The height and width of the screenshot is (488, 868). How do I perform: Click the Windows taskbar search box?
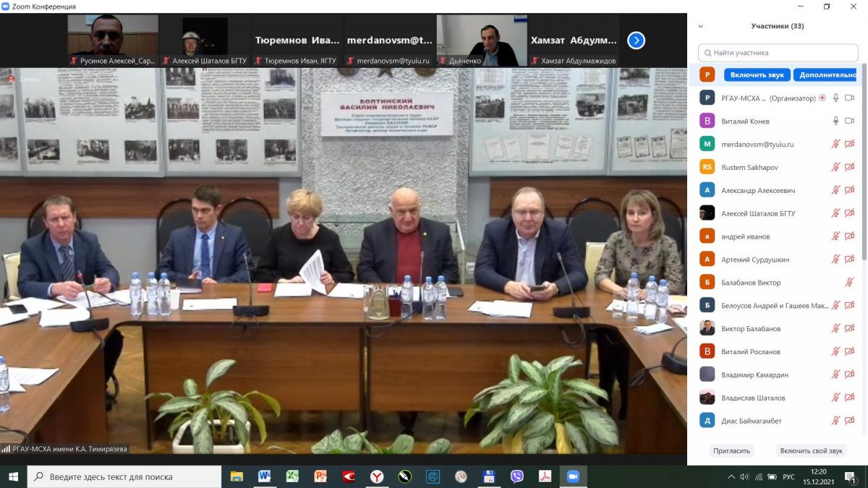click(x=124, y=476)
